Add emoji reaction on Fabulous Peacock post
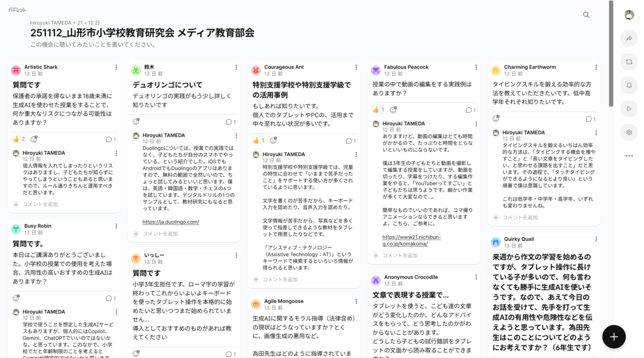This screenshot has width=644, height=358. click(x=393, y=109)
